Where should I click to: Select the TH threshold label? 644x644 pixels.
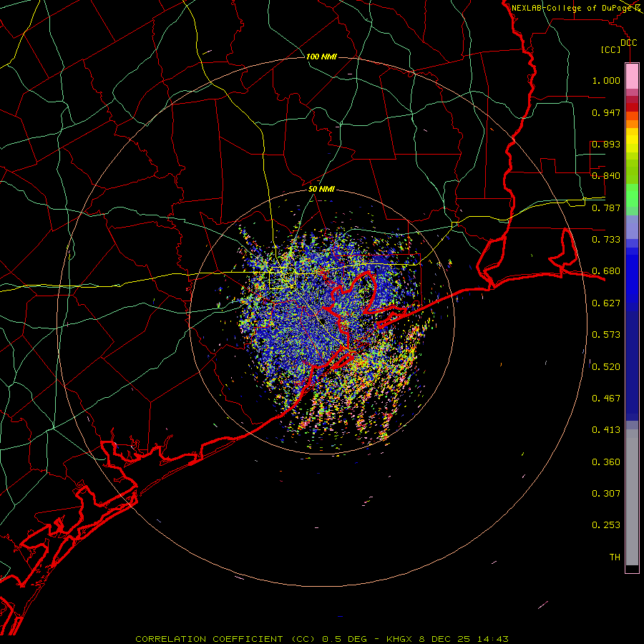click(615, 557)
